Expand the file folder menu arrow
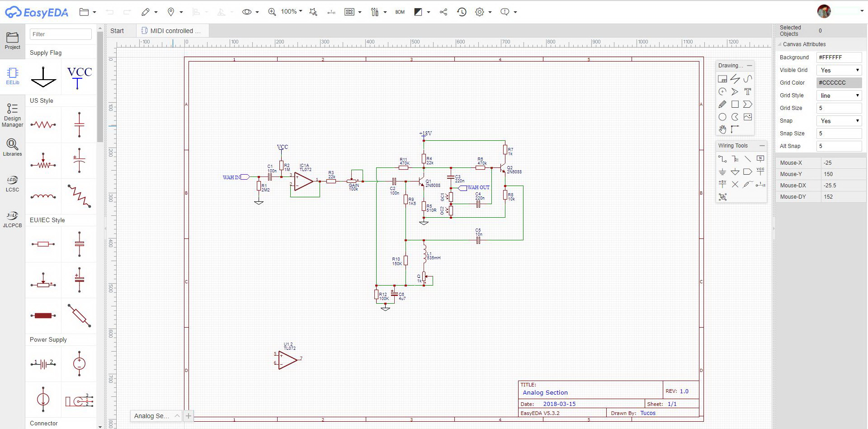Image resolution: width=868 pixels, height=429 pixels. (94, 12)
